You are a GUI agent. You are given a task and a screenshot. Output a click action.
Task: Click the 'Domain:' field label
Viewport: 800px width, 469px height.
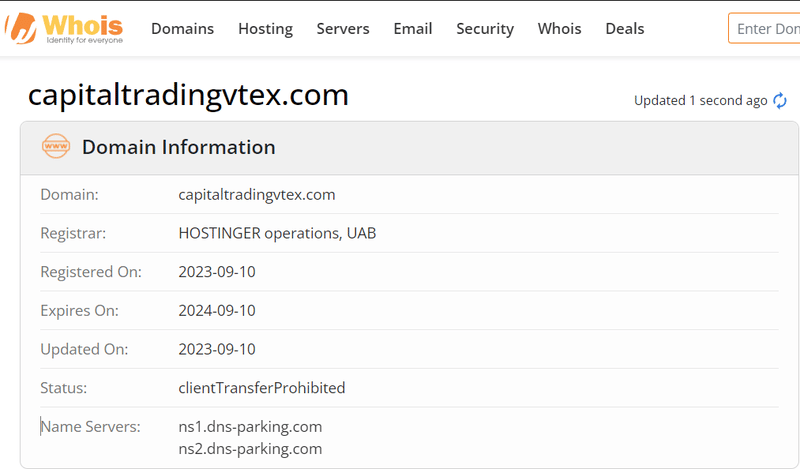(x=69, y=194)
